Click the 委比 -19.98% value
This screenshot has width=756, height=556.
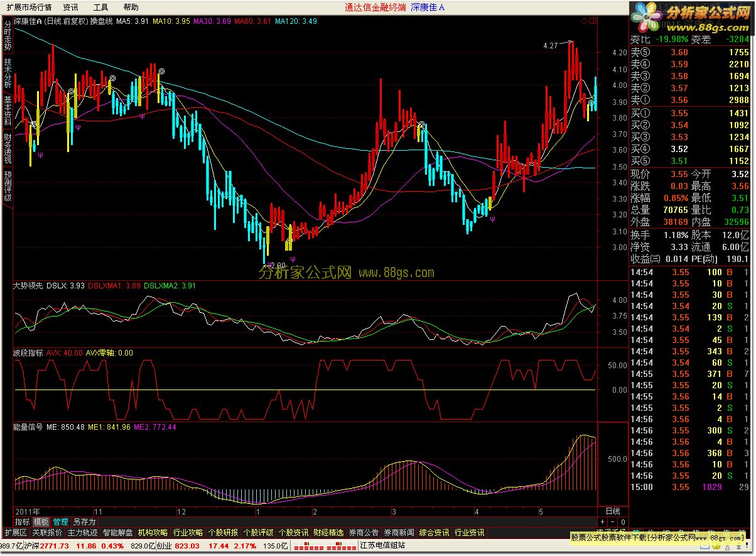click(671, 40)
